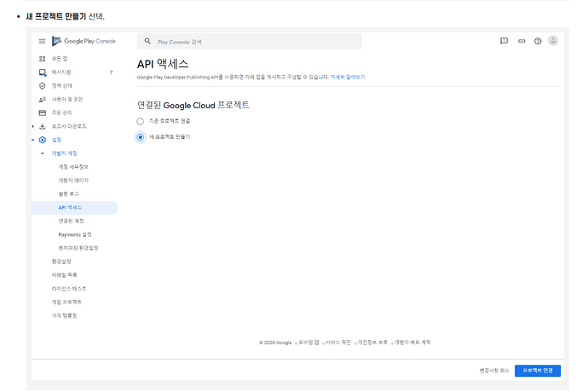The width and height of the screenshot is (588, 392).
Task: Click 변경사항 취소 button
Action: tap(494, 371)
